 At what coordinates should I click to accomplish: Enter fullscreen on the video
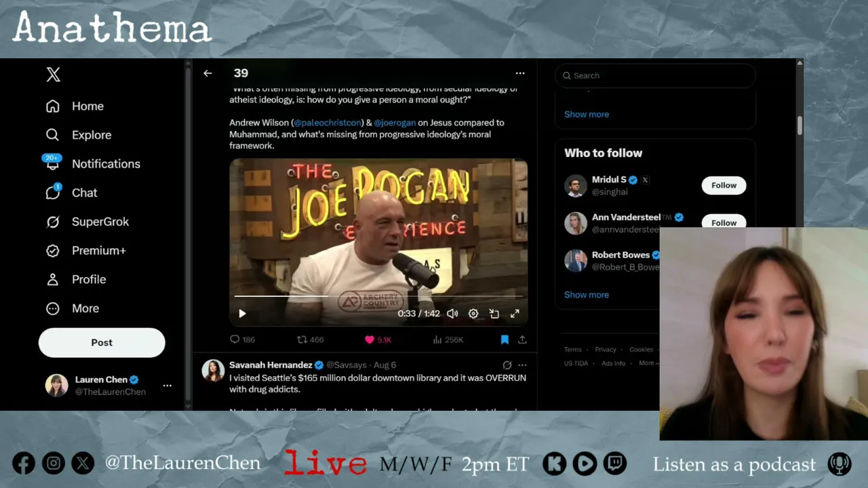[515, 314]
